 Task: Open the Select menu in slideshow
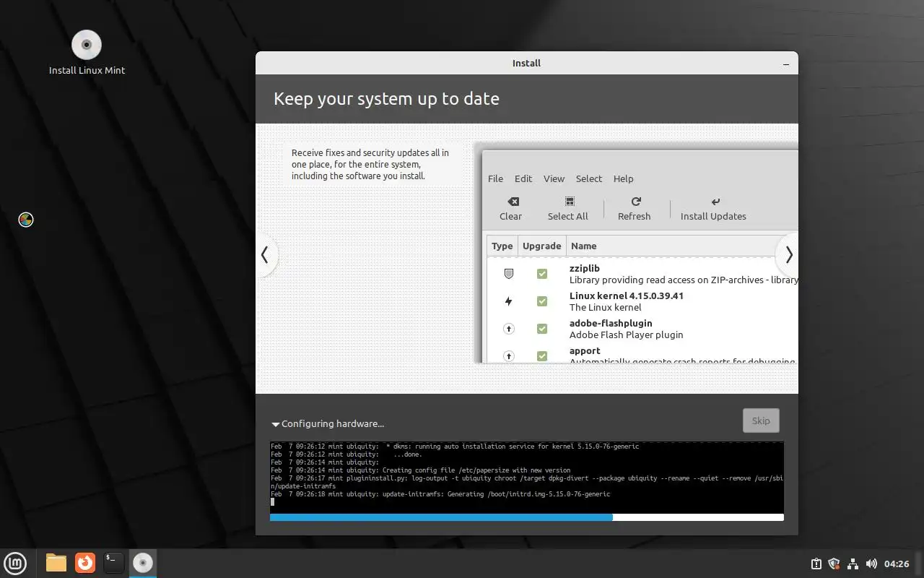coord(589,178)
